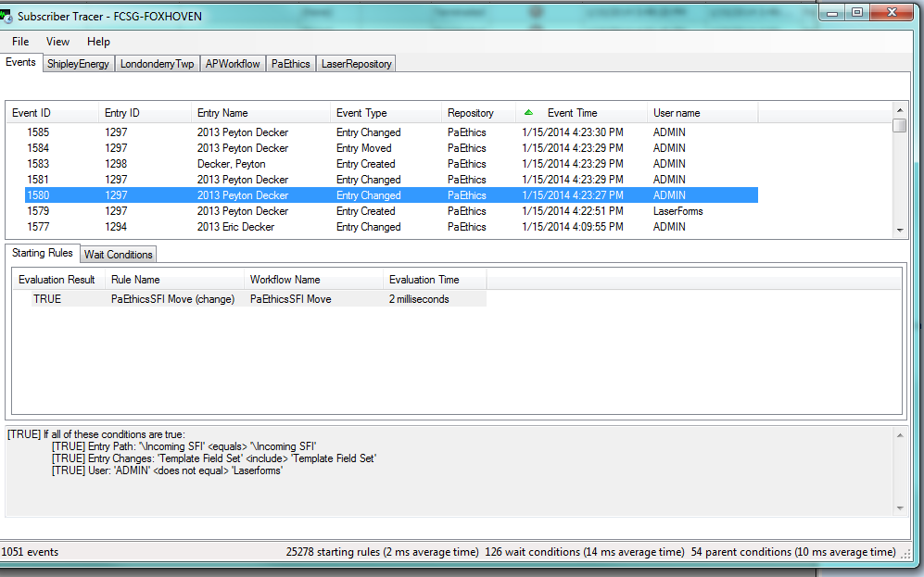Open the View menu
This screenshot has width=924, height=577.
(x=57, y=42)
